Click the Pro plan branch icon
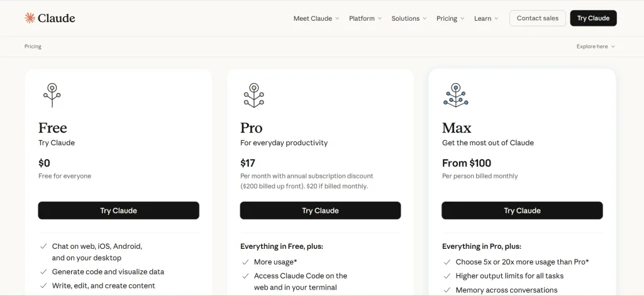This screenshot has height=296, width=644. tap(254, 96)
